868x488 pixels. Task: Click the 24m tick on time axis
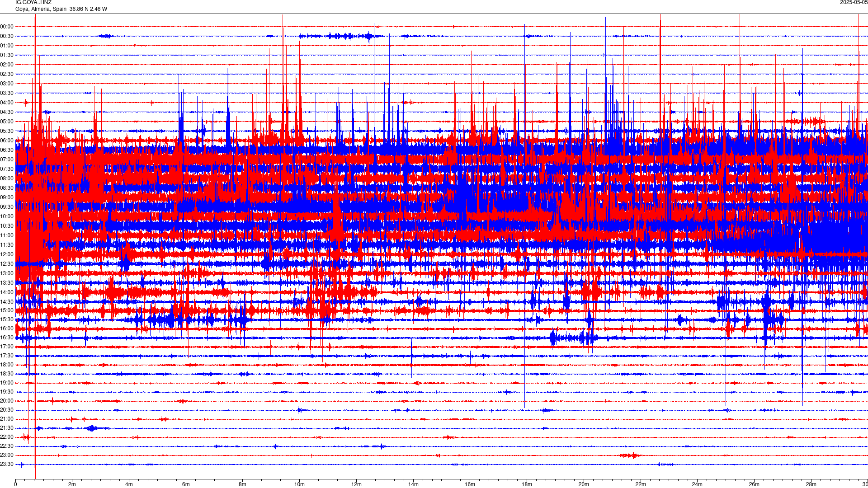point(697,484)
